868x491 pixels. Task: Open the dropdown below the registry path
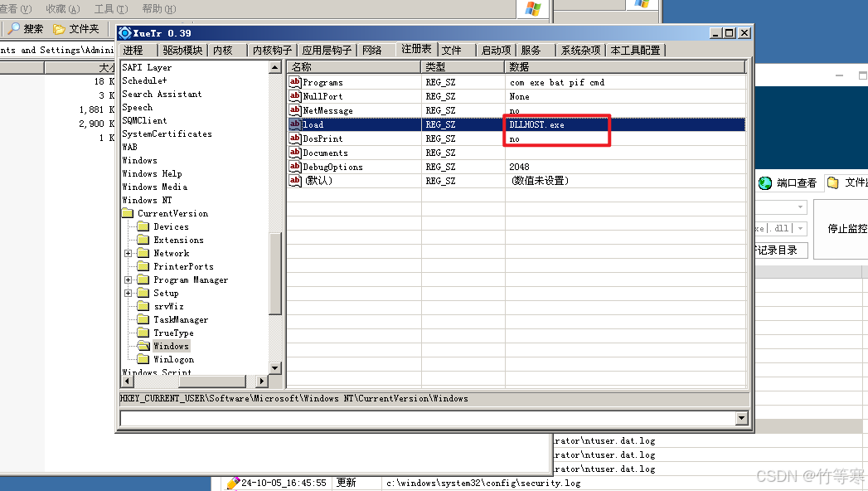click(x=741, y=420)
